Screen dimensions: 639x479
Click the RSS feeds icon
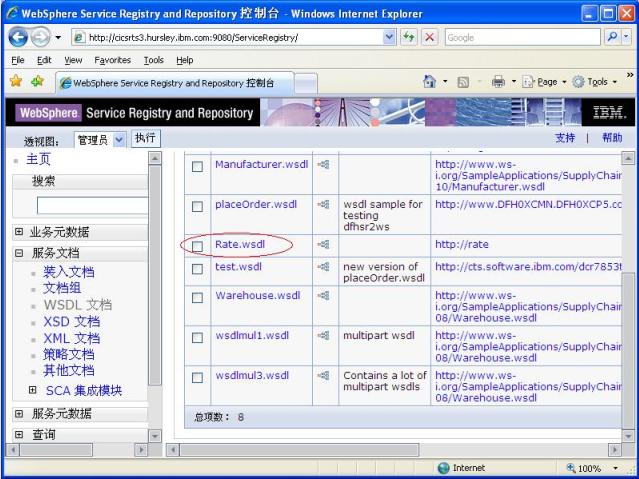click(x=463, y=82)
